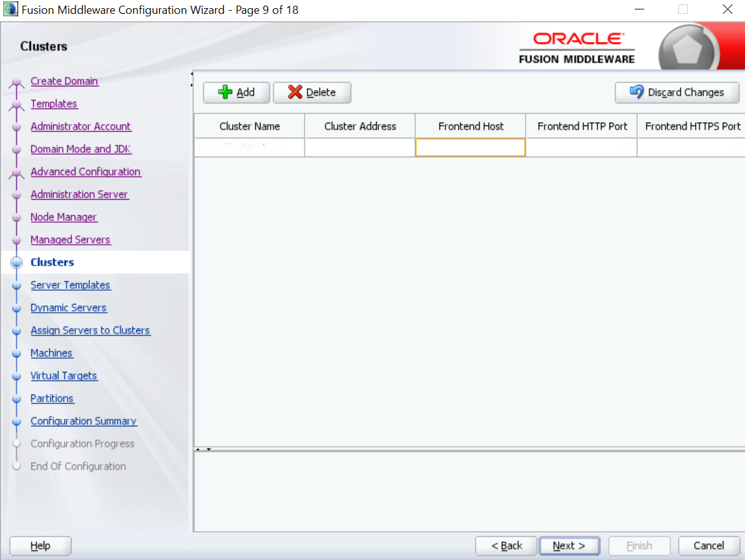The width and height of the screenshot is (745, 560).
Task: Focus the highlighted Frontend Host input cell
Action: 470,148
